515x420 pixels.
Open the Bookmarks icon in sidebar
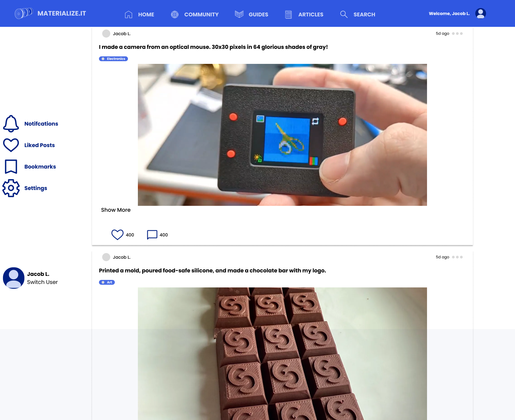pyautogui.click(x=11, y=167)
